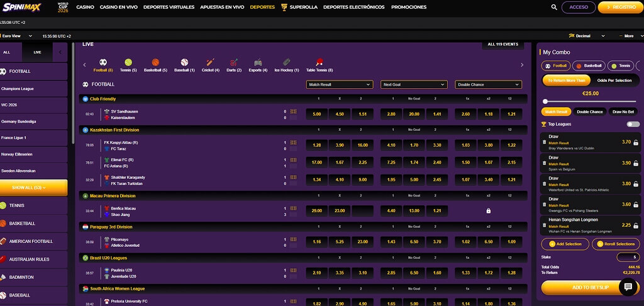Open the Double Chance market dropdown
Viewport: 644px width, 306px height.
(488, 84)
